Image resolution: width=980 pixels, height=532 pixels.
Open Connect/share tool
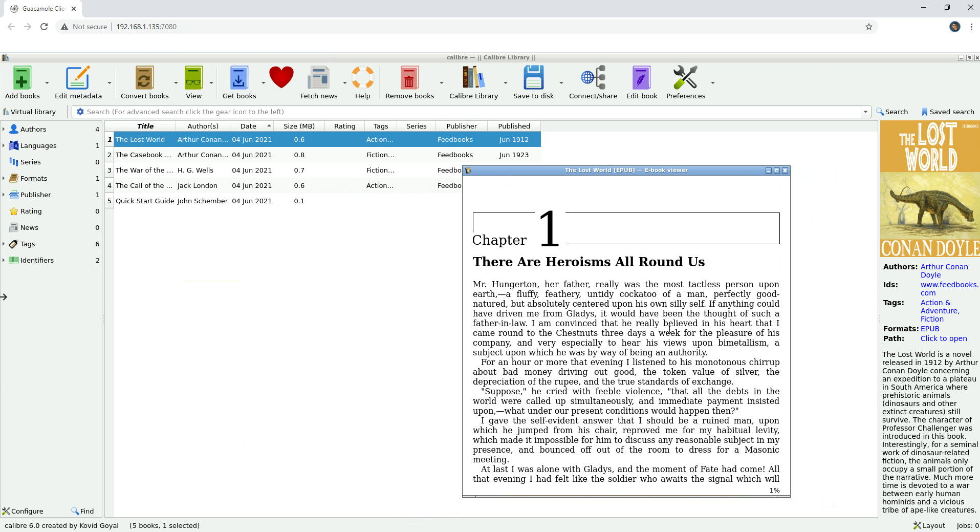593,78
